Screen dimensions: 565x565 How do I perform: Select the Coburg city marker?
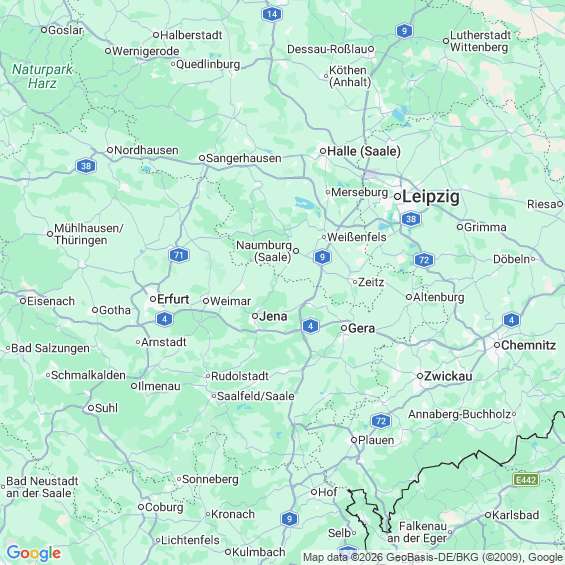141,507
